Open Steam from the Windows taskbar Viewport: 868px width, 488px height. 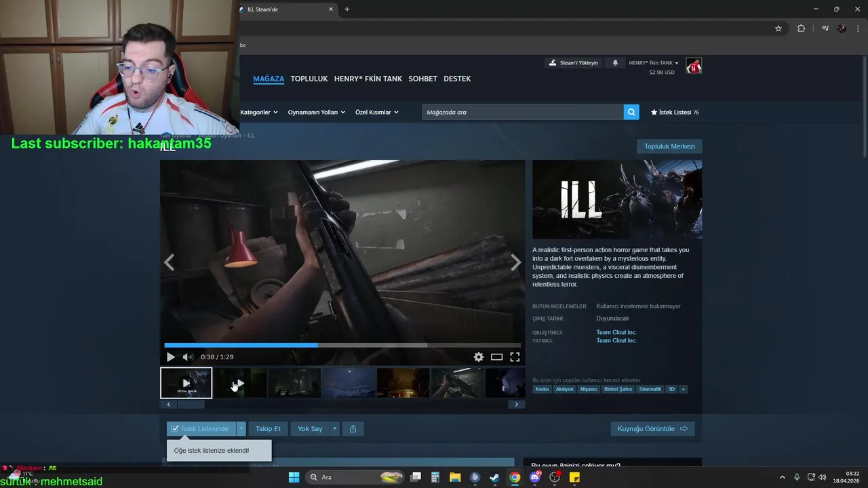coord(495,477)
